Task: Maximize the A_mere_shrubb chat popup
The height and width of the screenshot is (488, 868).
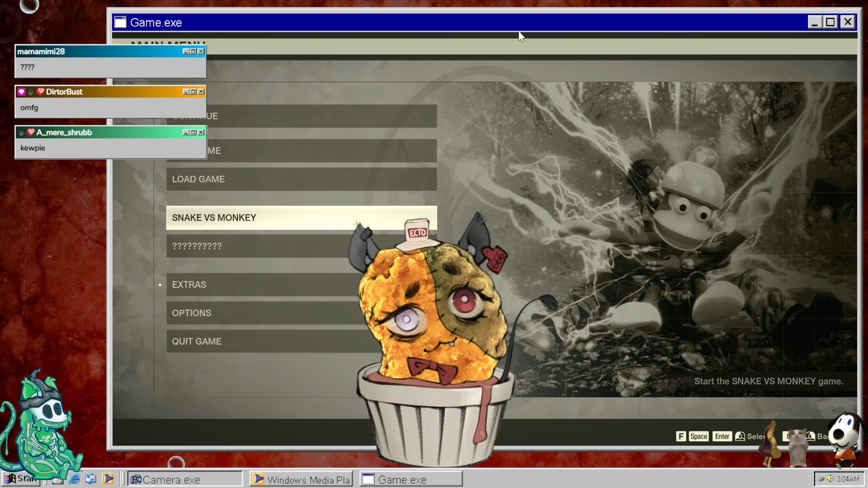Action: [x=193, y=132]
